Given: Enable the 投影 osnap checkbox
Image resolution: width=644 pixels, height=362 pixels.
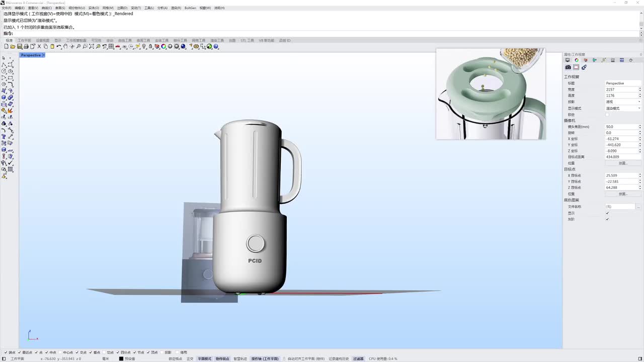Looking at the screenshot, I should click(x=162, y=352).
